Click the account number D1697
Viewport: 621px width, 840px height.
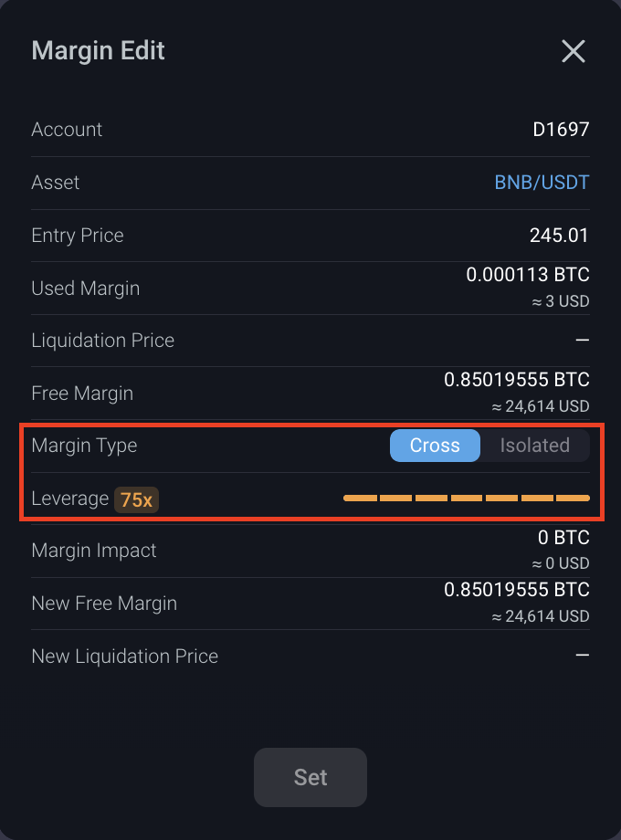(561, 130)
